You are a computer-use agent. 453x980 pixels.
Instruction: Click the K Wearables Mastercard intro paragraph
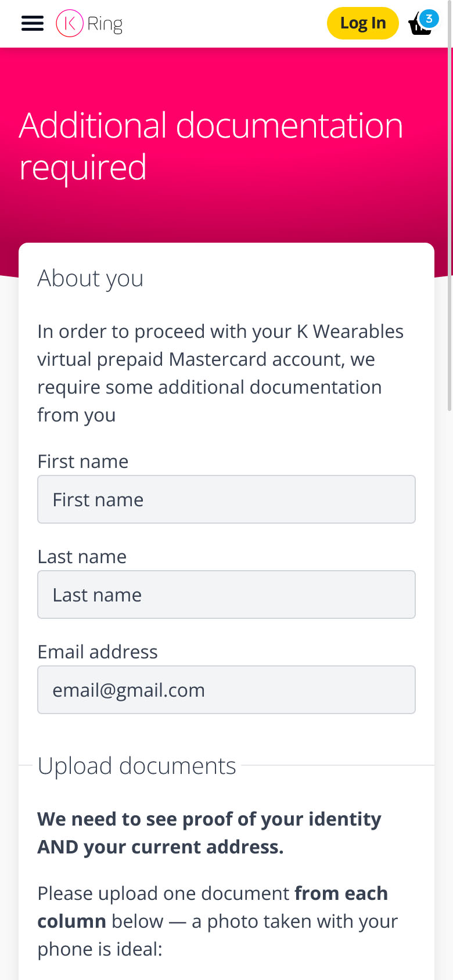221,373
